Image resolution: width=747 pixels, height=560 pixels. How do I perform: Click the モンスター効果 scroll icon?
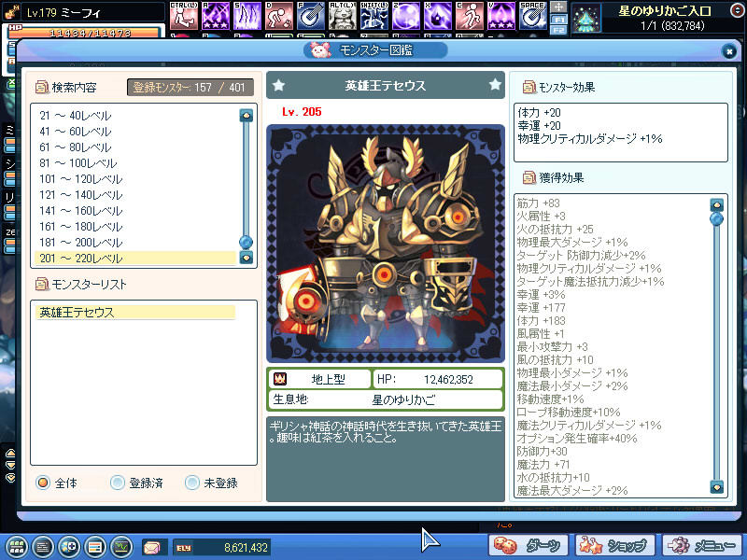coord(529,87)
